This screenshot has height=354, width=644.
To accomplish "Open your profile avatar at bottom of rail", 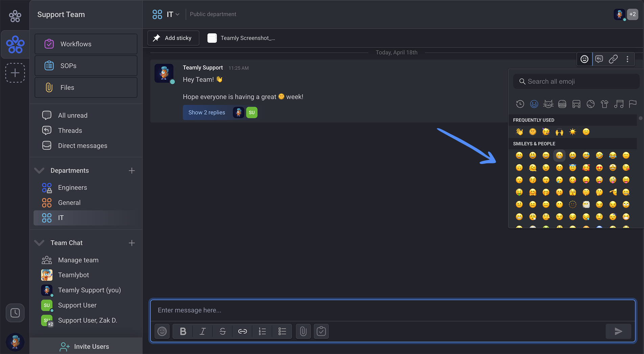I will click(x=15, y=342).
